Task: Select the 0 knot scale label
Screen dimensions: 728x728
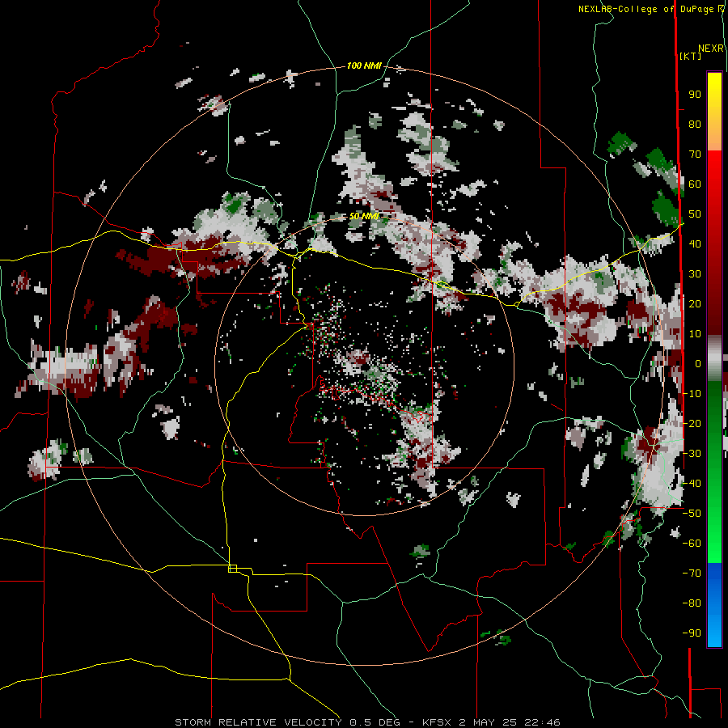Action: (698, 364)
